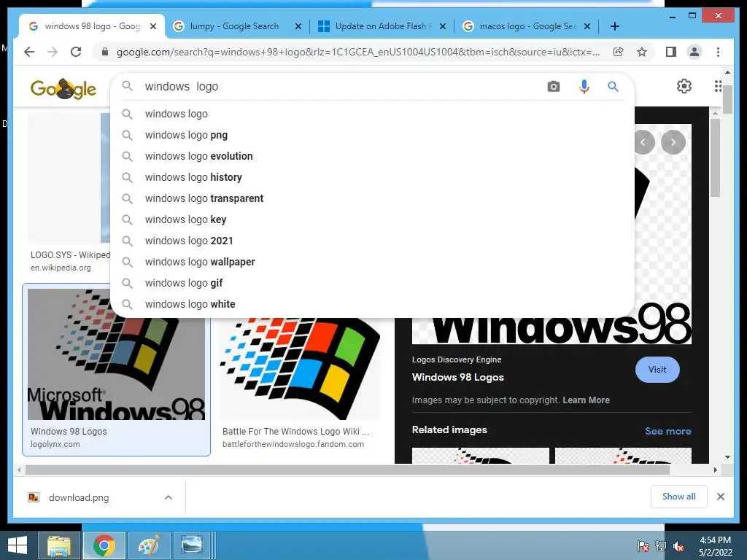
Task: Close the 'lumpy - Google Search' tab
Action: (x=298, y=26)
